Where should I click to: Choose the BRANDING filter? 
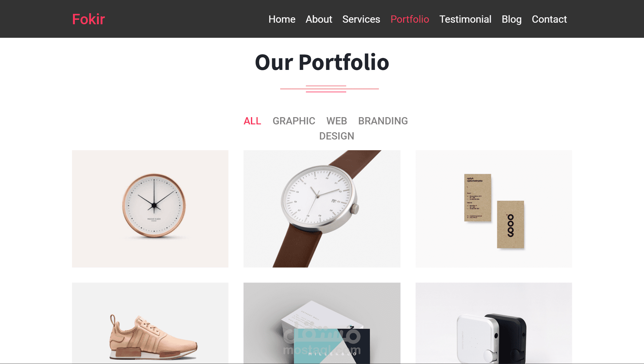pyautogui.click(x=383, y=121)
